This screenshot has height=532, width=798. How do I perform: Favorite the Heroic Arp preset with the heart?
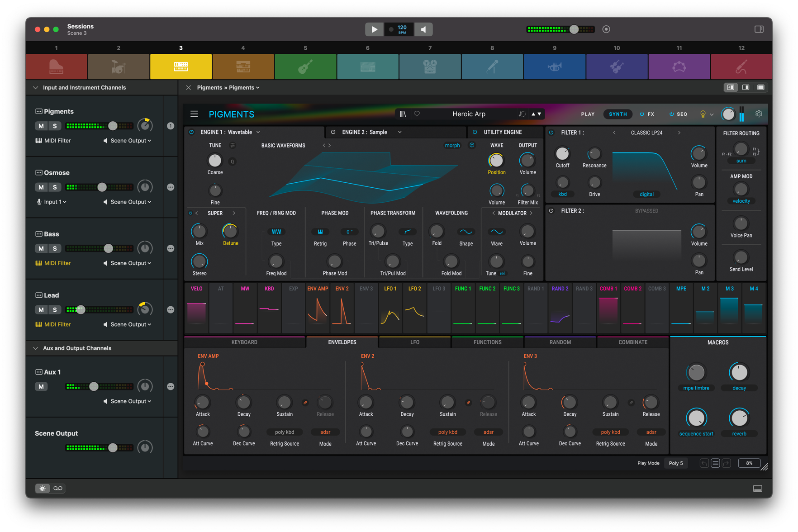pyautogui.click(x=417, y=114)
